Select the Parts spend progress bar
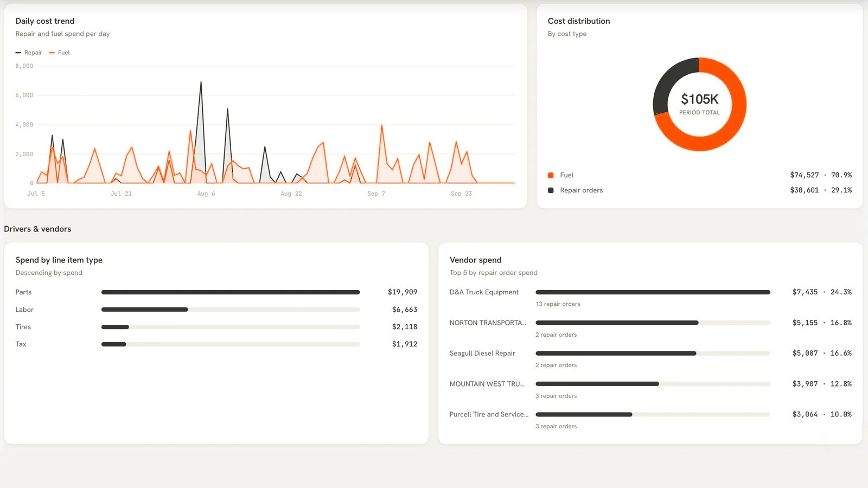Image resolution: width=868 pixels, height=488 pixels. [231, 292]
